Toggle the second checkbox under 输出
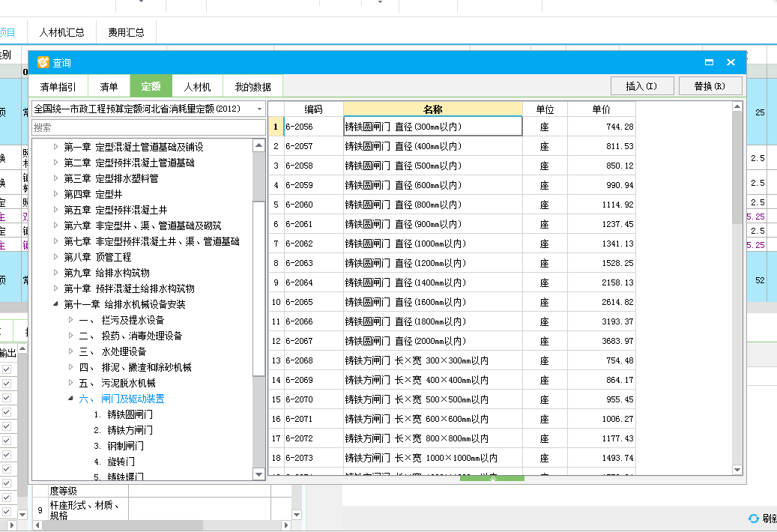The height and width of the screenshot is (532, 777). (x=7, y=384)
